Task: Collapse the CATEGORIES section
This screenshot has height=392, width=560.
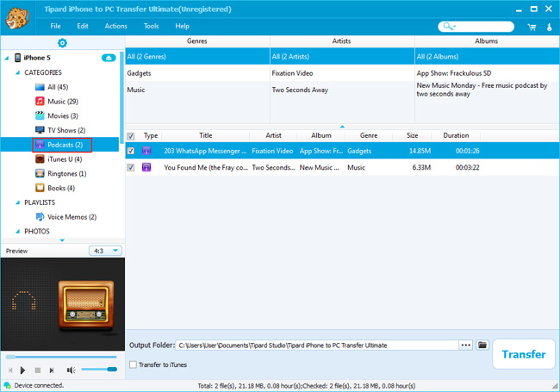Action: coord(17,72)
